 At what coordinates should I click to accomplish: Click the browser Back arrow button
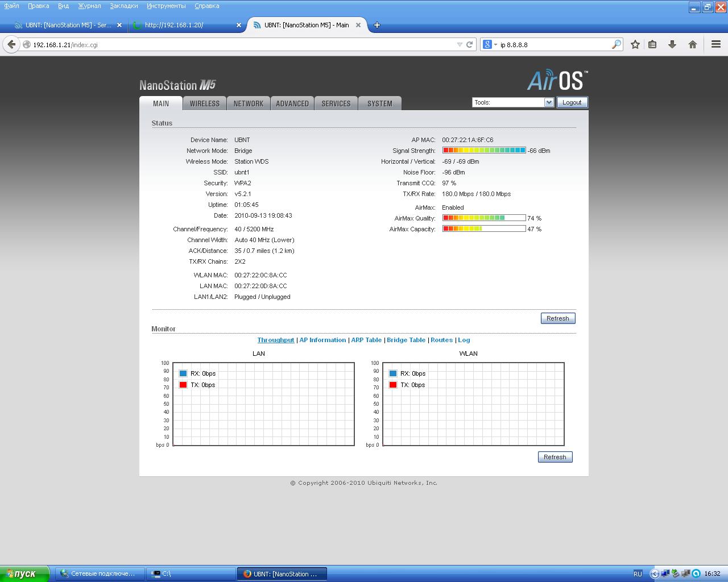pos(11,44)
